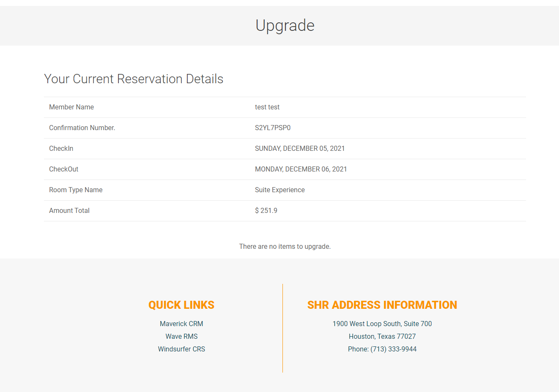The width and height of the screenshot is (559, 392).
Task: Open the Windsurfer CRS quick link
Action: (x=181, y=349)
